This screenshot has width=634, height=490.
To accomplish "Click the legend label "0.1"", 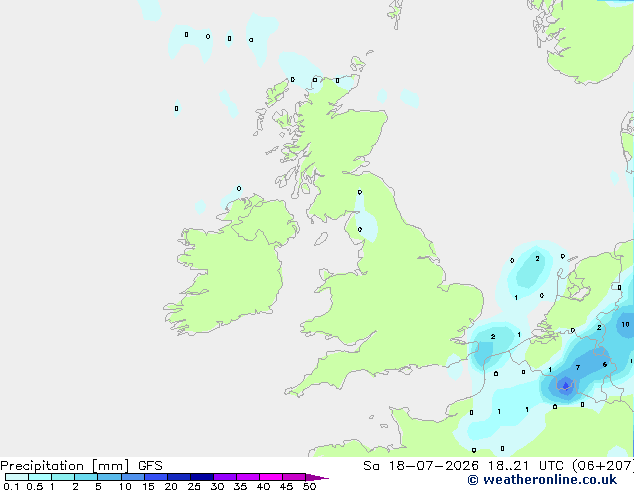I will coord(11,486).
